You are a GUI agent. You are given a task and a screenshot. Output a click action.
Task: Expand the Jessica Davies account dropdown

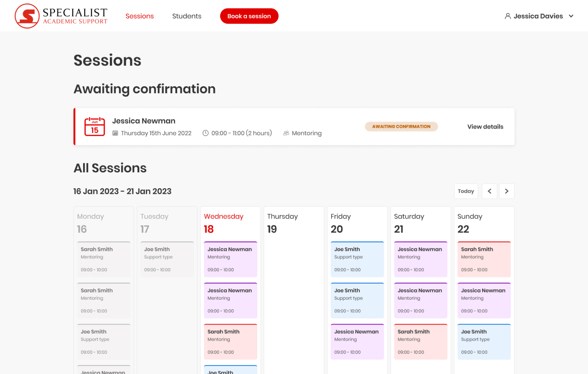coord(571,16)
